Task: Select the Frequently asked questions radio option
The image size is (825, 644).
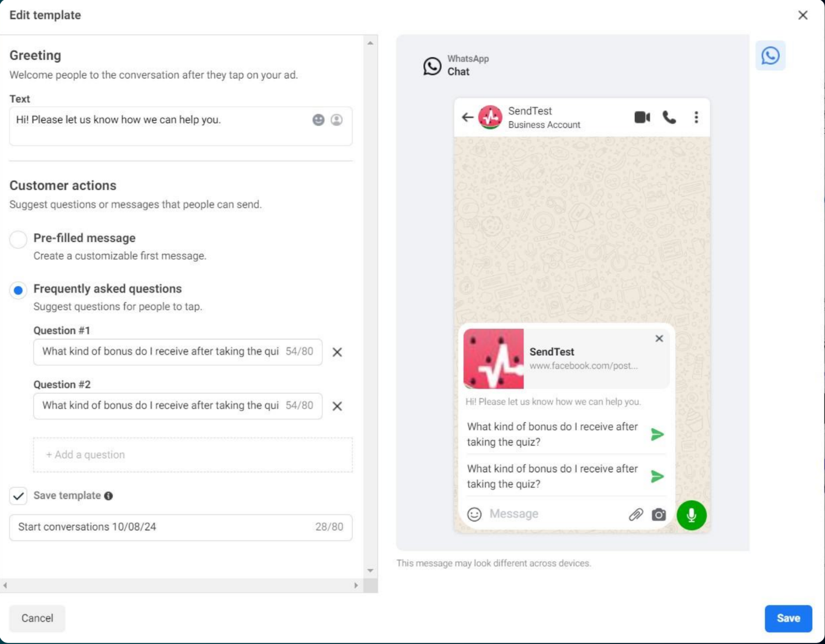Action: (19, 290)
